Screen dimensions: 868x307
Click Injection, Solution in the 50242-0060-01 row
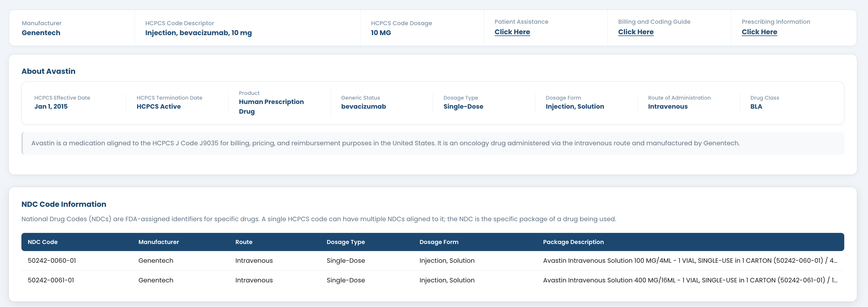tap(447, 260)
